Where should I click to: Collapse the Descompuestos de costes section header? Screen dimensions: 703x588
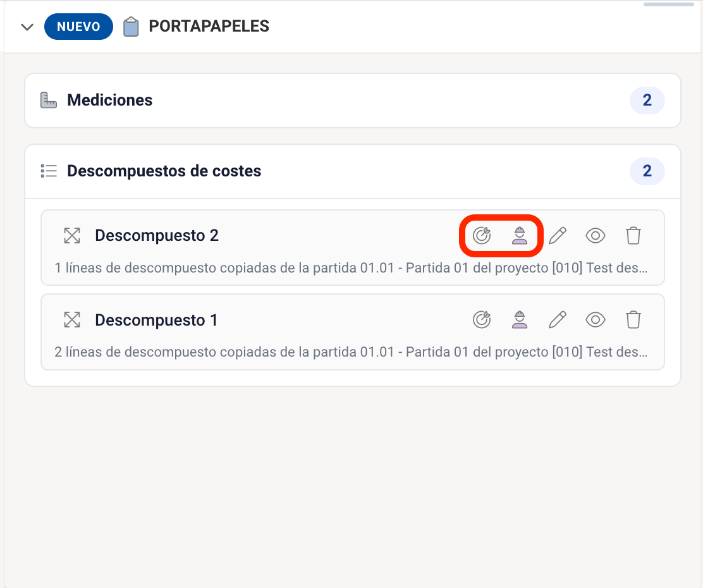click(164, 171)
